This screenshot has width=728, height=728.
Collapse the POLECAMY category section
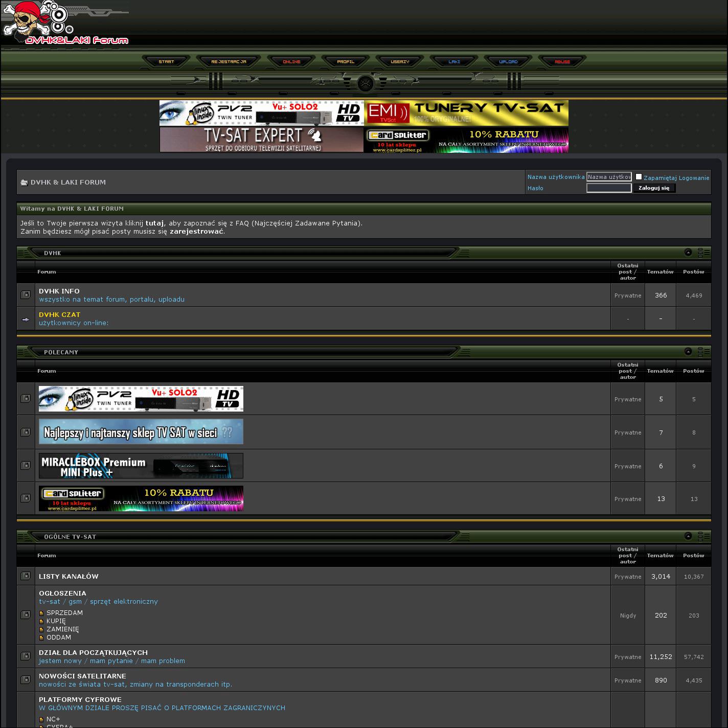[x=688, y=352]
